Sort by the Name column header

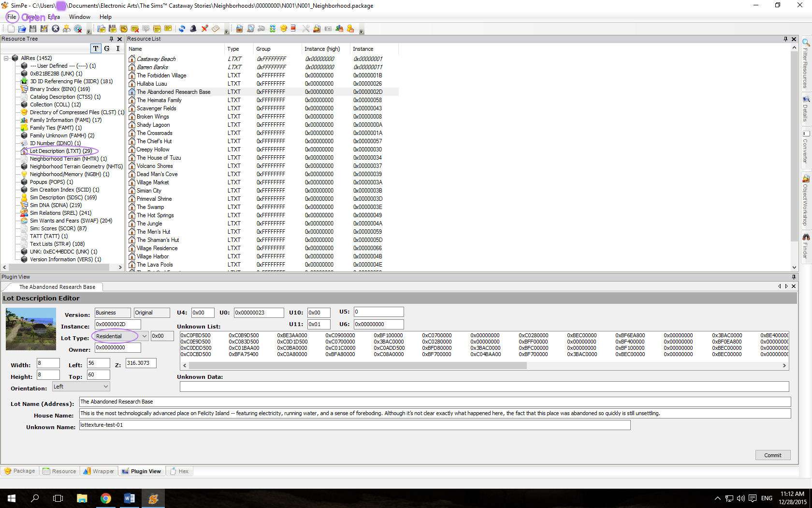pyautogui.click(x=175, y=49)
